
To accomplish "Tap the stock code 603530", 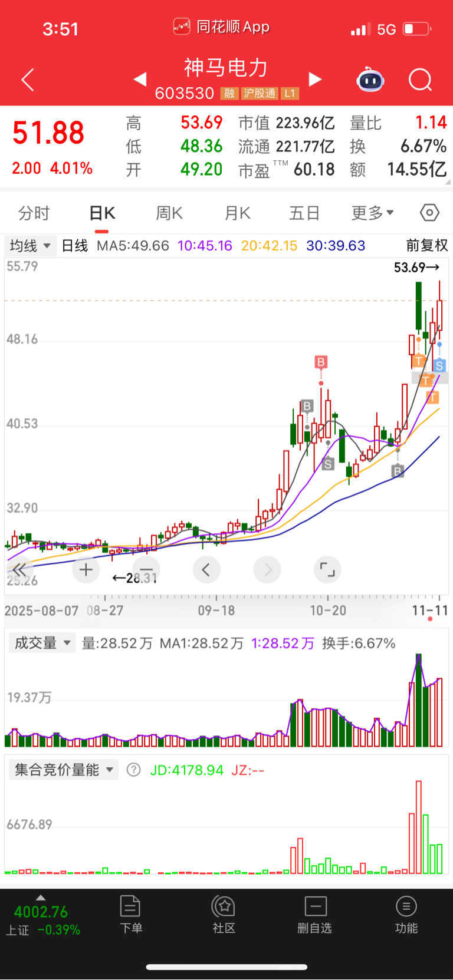I will point(185,94).
